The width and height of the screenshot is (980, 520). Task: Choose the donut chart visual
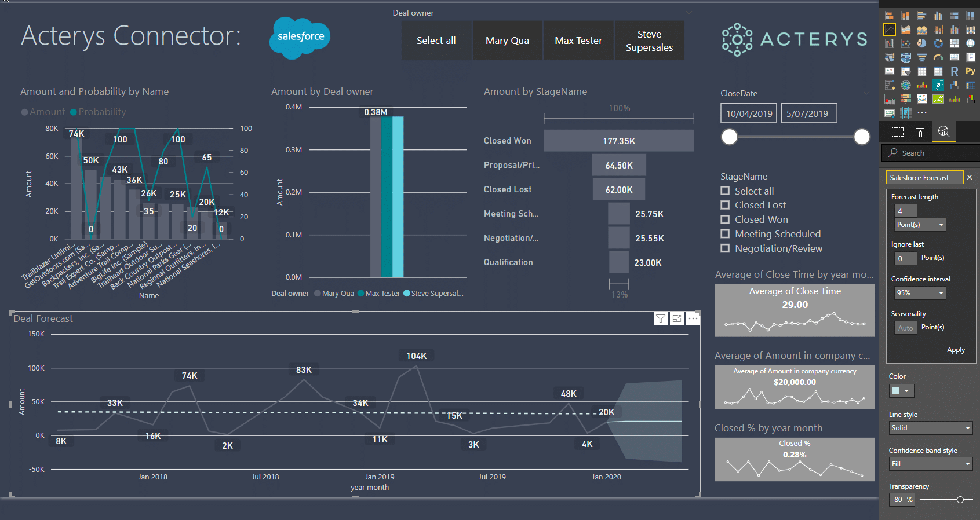tap(938, 43)
